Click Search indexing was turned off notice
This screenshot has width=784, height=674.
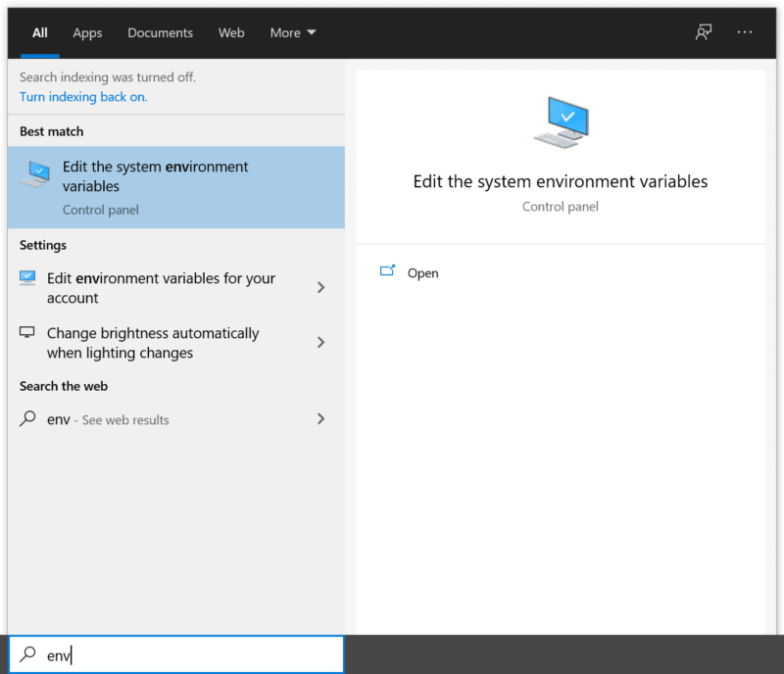(108, 77)
